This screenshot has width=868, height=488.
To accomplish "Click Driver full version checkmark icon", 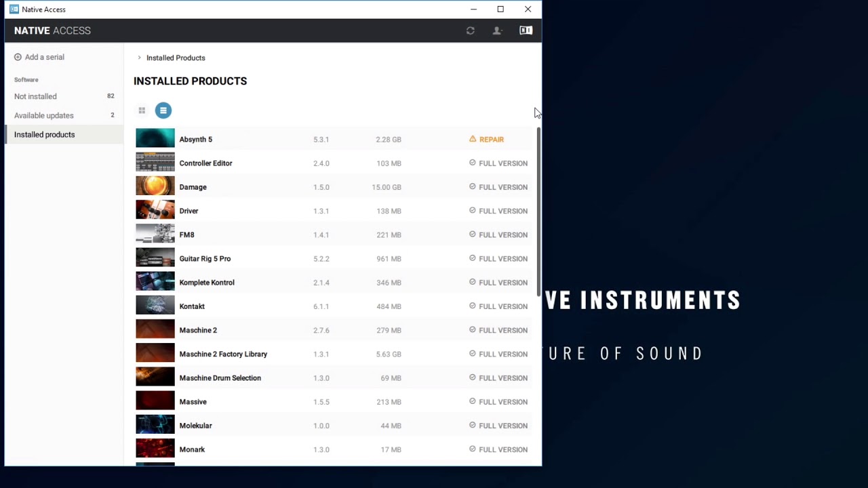I will (x=473, y=210).
